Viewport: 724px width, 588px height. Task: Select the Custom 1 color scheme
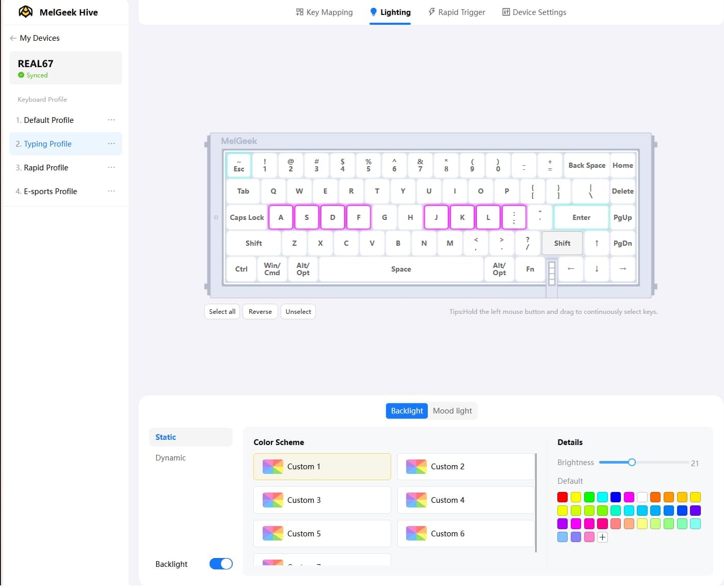(x=322, y=467)
